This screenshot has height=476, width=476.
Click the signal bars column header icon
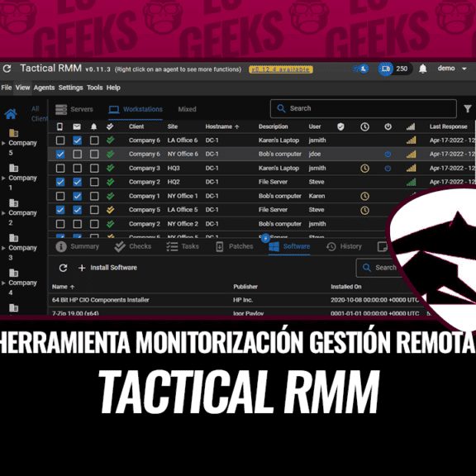pyautogui.click(x=411, y=126)
